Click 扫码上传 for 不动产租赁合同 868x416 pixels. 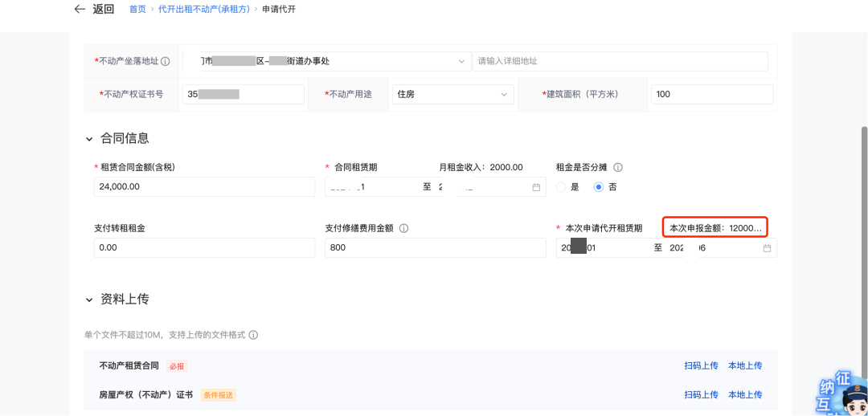701,365
